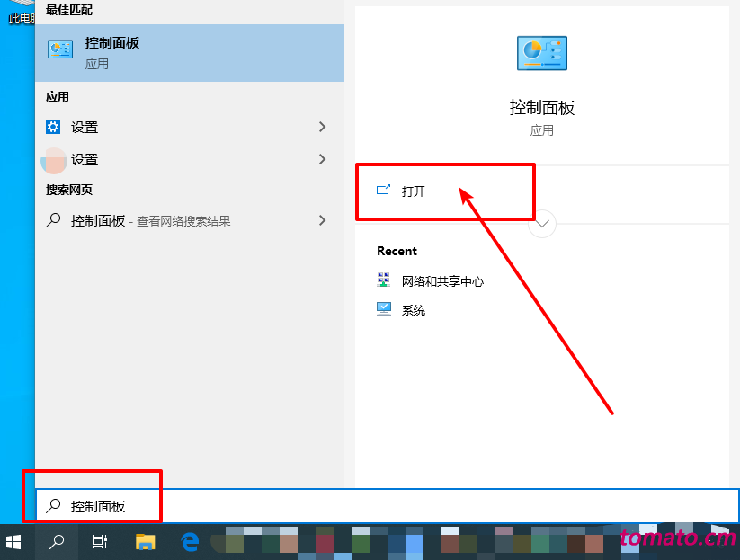Click the taskbar search icon
740x560 pixels.
click(x=57, y=542)
